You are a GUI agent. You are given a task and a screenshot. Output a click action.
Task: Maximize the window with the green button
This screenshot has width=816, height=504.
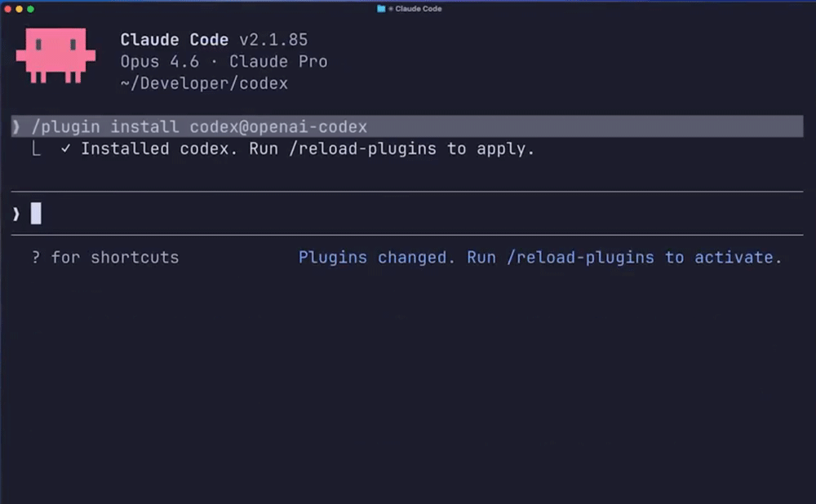(x=30, y=8)
